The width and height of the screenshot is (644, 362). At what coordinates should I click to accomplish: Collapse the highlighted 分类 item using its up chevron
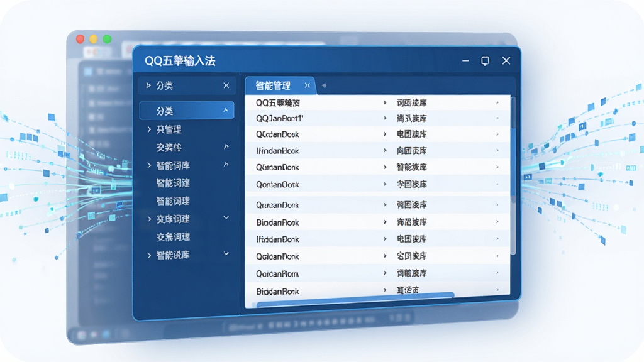226,111
